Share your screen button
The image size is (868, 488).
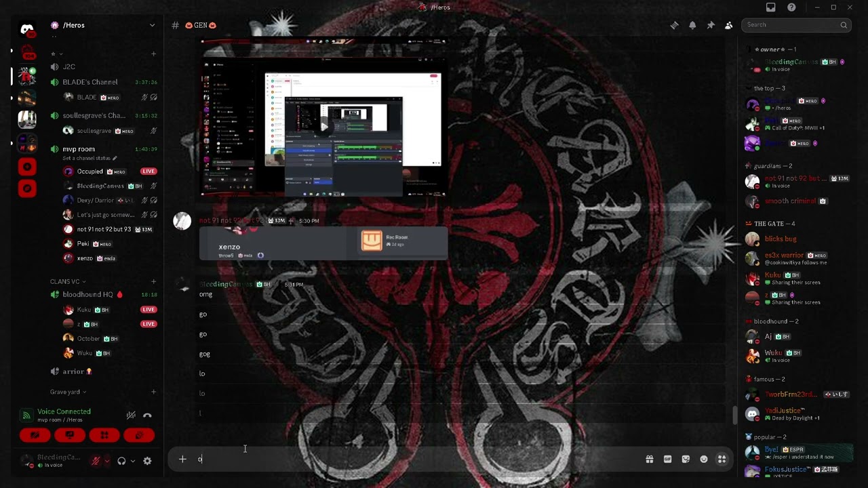70,435
